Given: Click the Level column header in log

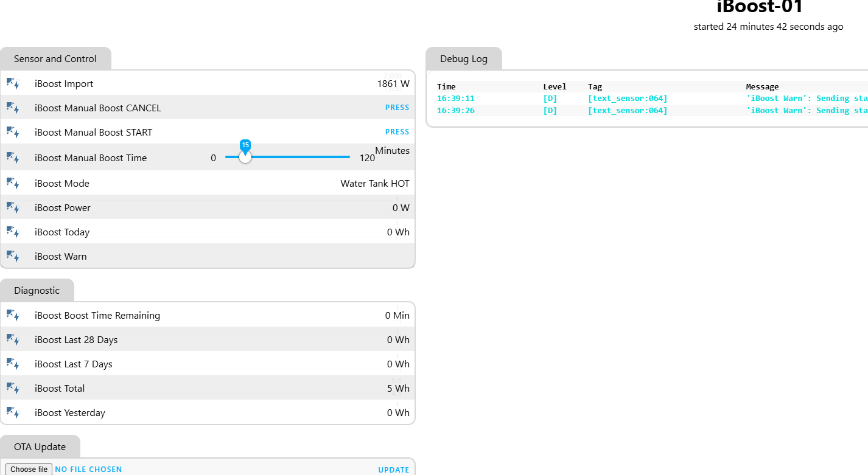Looking at the screenshot, I should pos(555,87).
